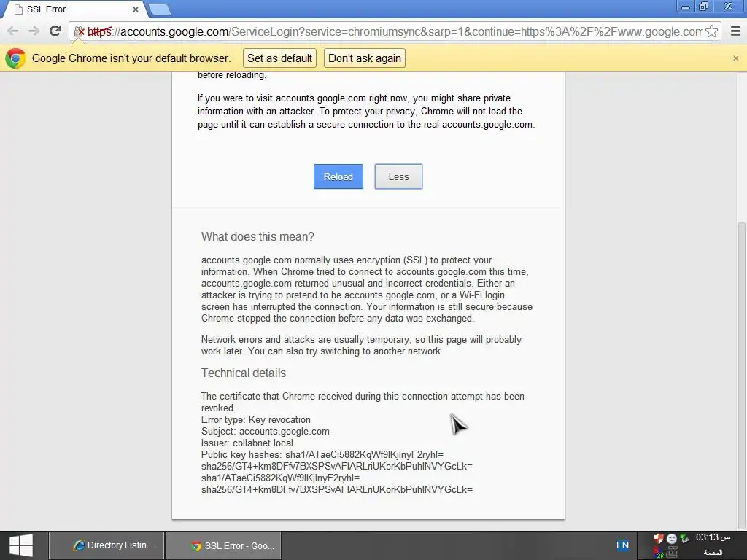The height and width of the screenshot is (560, 747).
Task: Collapse details with the Less button
Action: pyautogui.click(x=398, y=176)
